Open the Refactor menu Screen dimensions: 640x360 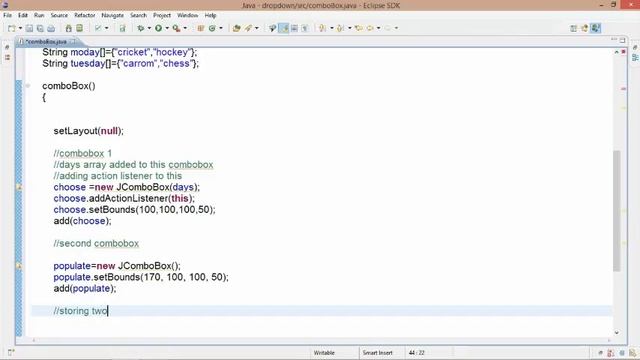[84, 15]
